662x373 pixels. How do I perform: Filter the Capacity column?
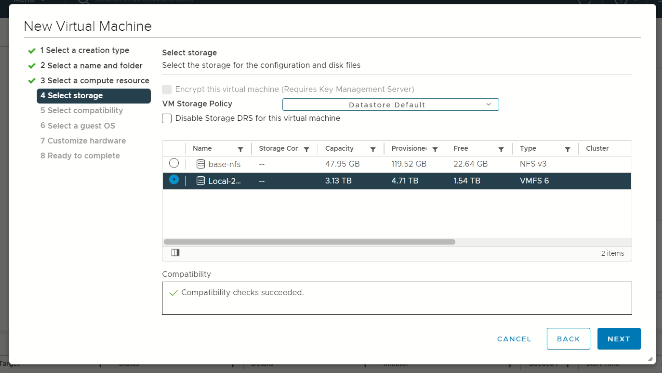(x=373, y=149)
